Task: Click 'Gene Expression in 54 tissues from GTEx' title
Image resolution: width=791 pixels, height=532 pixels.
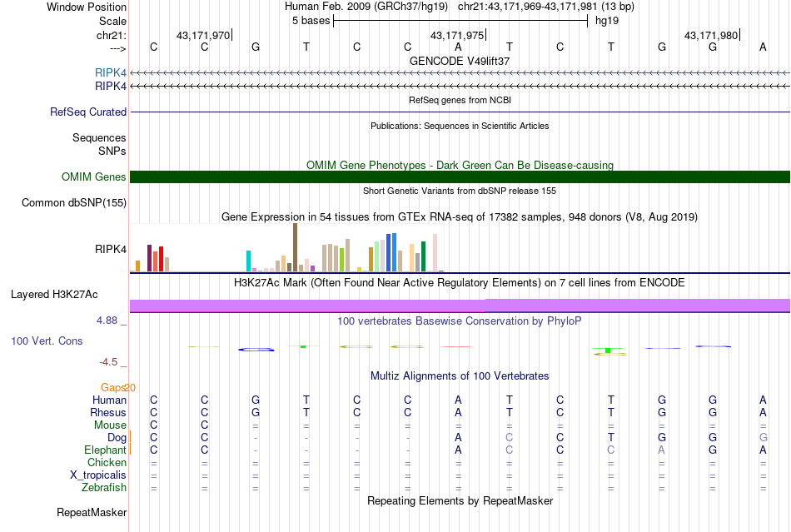Action: coord(460,216)
